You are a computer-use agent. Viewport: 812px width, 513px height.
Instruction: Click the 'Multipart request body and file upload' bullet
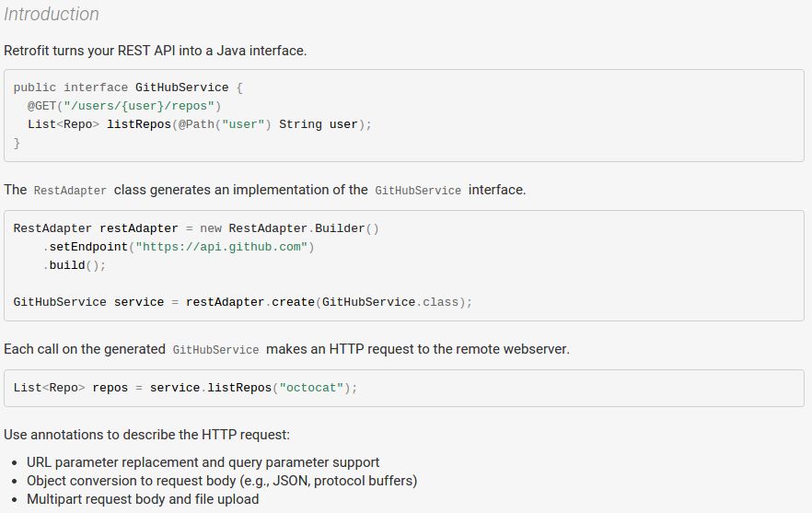(143, 499)
